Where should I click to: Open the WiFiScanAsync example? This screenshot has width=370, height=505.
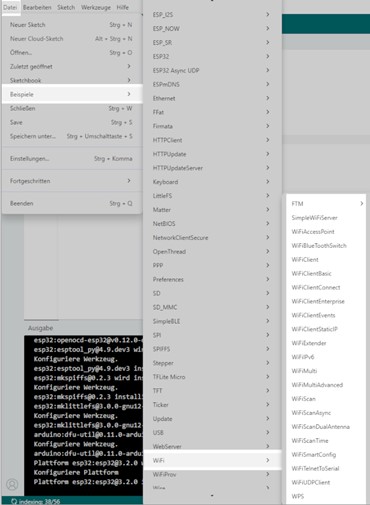coord(326,413)
